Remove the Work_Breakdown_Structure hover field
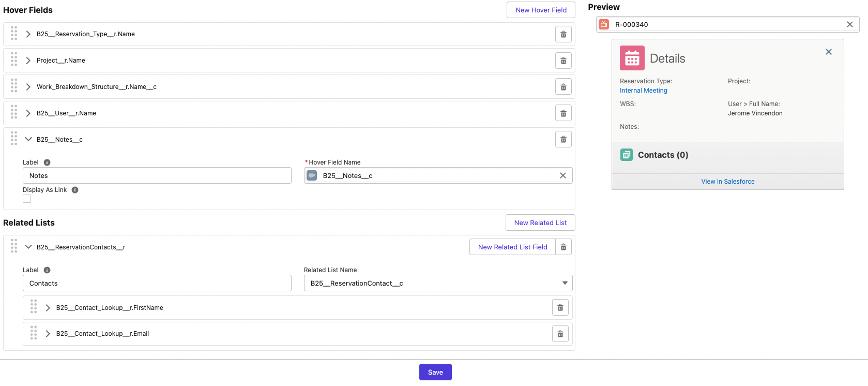 [563, 87]
